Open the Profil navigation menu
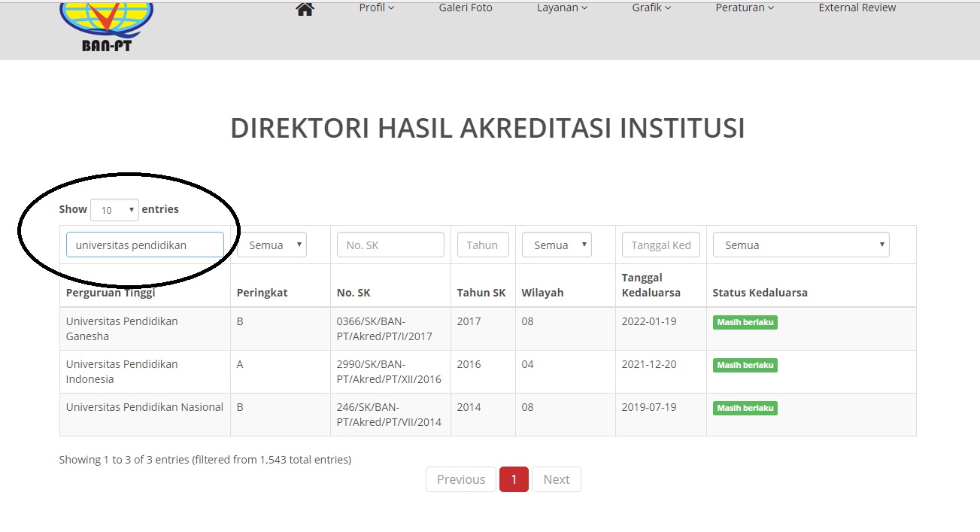980x532 pixels. [375, 8]
